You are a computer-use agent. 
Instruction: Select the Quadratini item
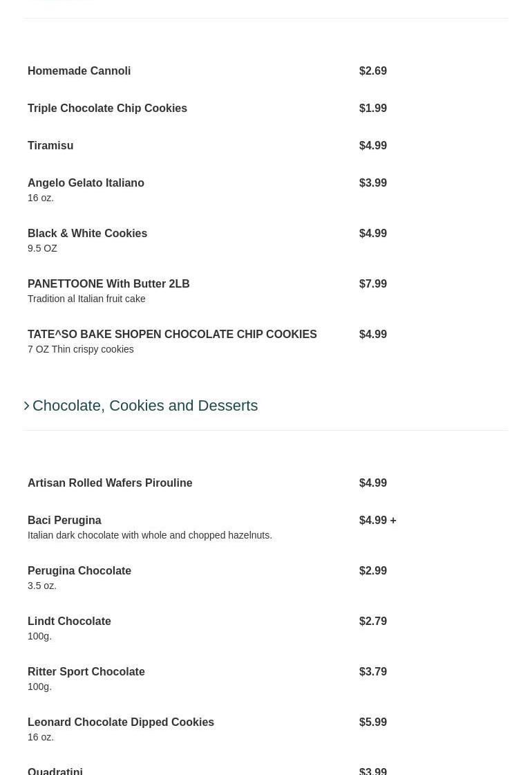coord(55,770)
